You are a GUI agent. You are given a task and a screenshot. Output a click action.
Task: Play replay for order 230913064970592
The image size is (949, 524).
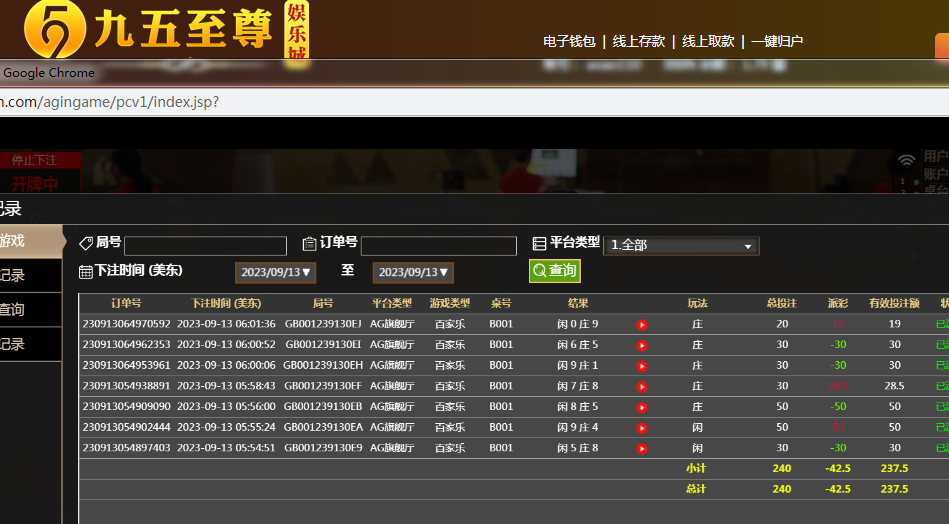coord(642,325)
